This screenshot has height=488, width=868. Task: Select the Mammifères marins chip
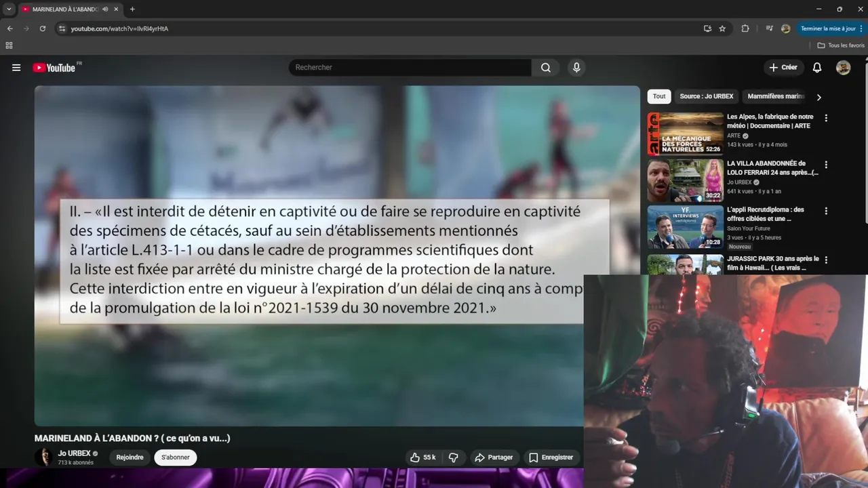[x=775, y=96]
